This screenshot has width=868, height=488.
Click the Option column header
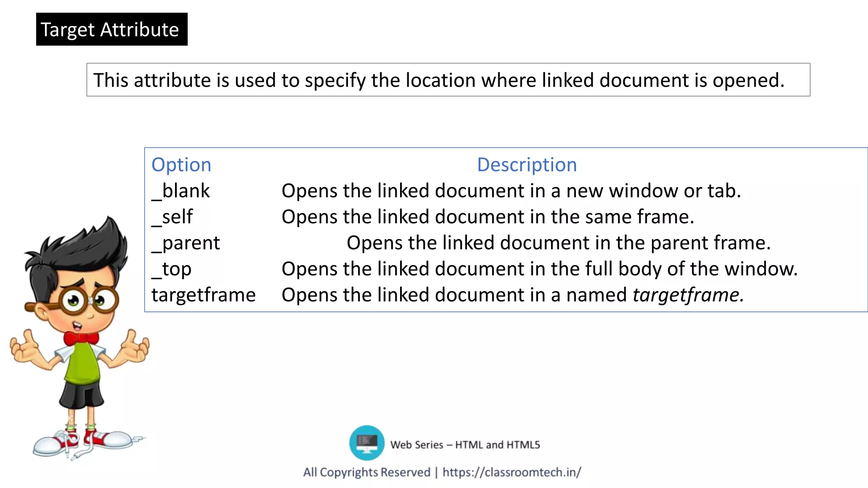[181, 165]
